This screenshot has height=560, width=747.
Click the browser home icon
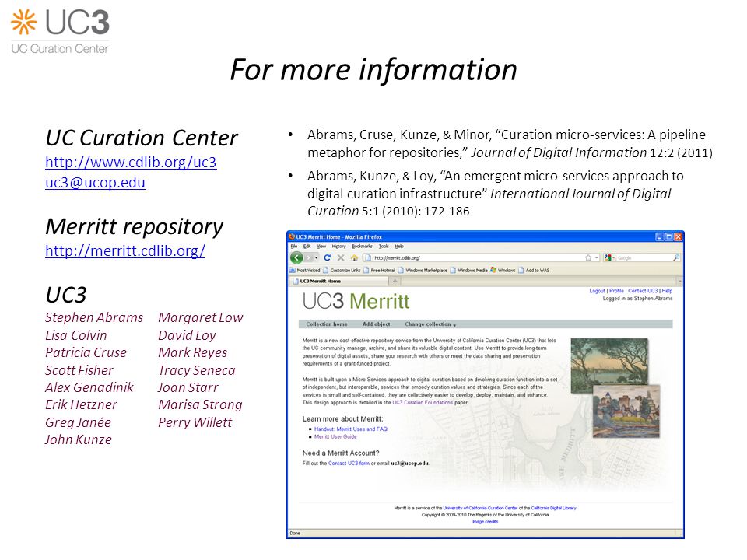pyautogui.click(x=354, y=257)
